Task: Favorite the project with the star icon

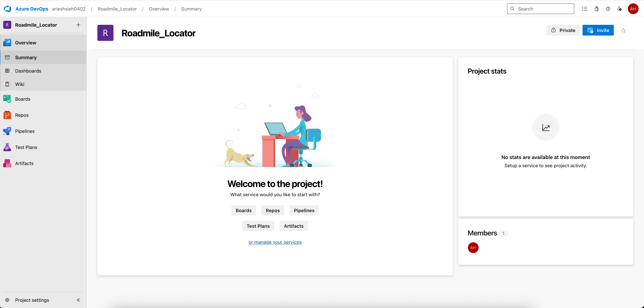Action: pos(623,30)
